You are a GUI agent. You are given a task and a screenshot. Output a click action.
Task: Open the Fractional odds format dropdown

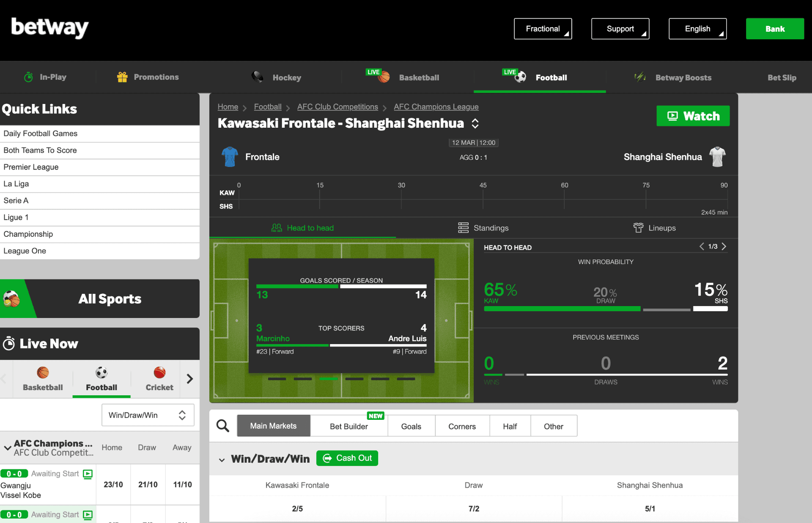tap(543, 28)
